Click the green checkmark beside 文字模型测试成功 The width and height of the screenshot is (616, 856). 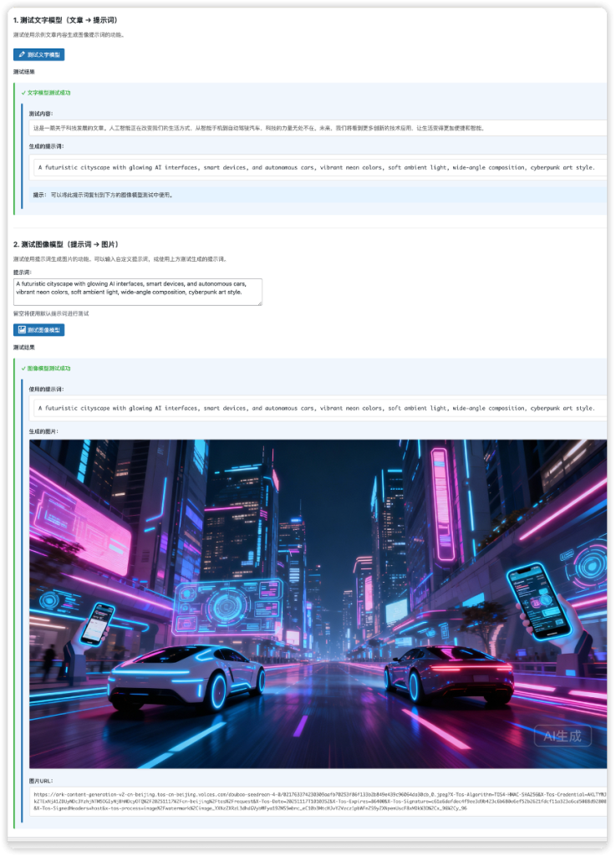click(x=23, y=93)
